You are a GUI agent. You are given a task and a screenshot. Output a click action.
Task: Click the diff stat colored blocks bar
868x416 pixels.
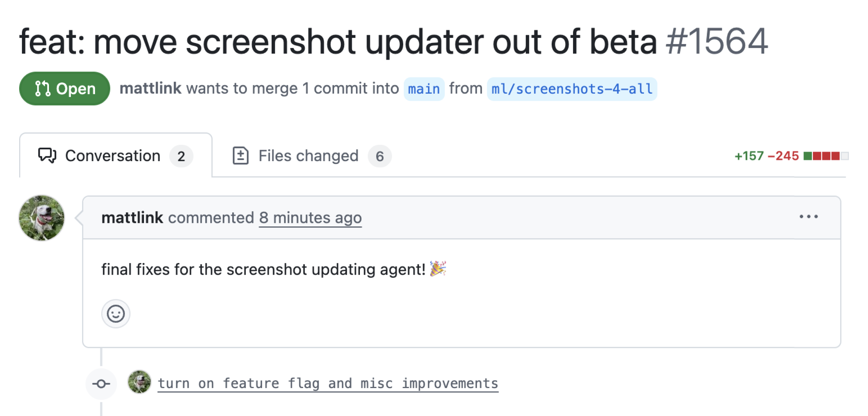pyautogui.click(x=825, y=155)
